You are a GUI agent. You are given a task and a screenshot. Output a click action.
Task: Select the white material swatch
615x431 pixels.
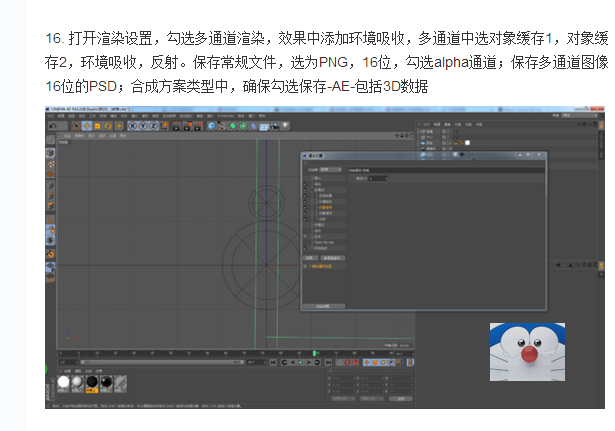(63, 382)
